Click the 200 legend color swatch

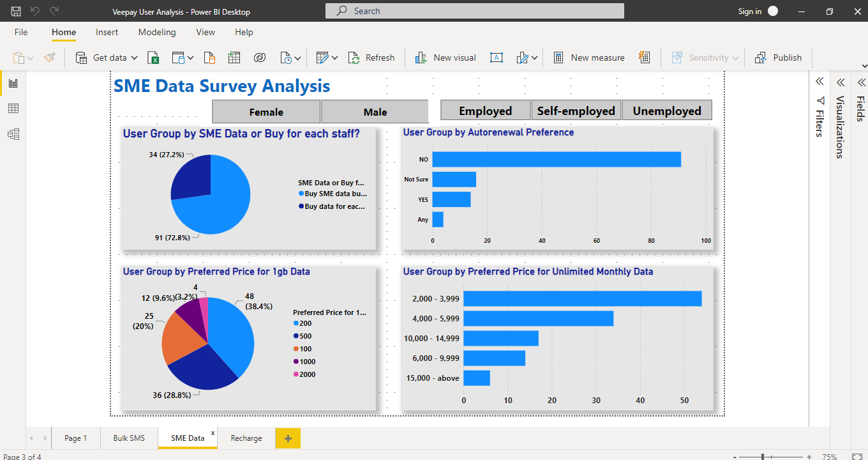(296, 323)
